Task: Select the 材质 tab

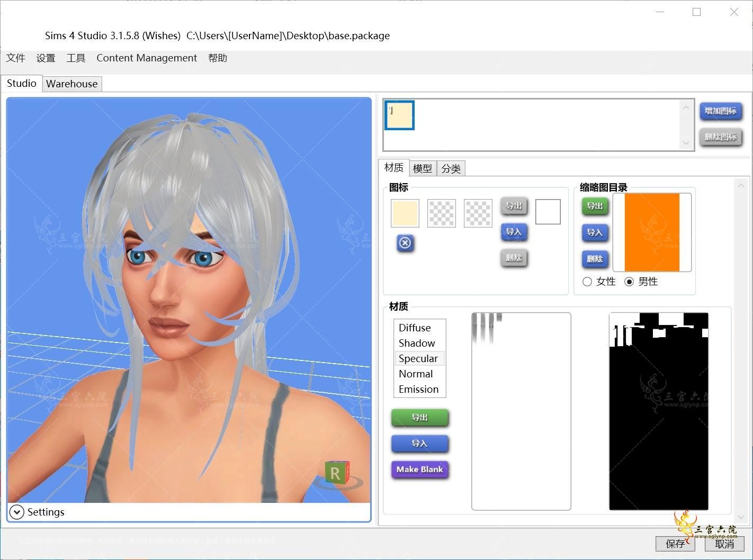Action: [394, 168]
